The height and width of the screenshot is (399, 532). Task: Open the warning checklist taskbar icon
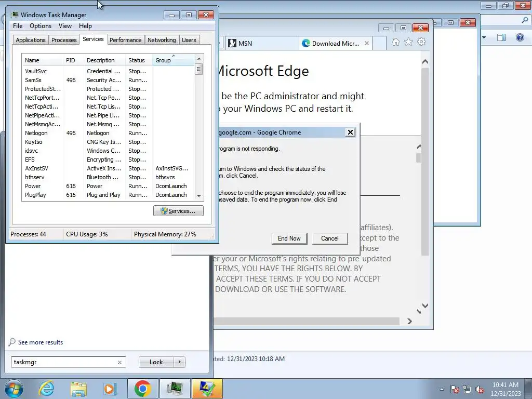tap(207, 389)
